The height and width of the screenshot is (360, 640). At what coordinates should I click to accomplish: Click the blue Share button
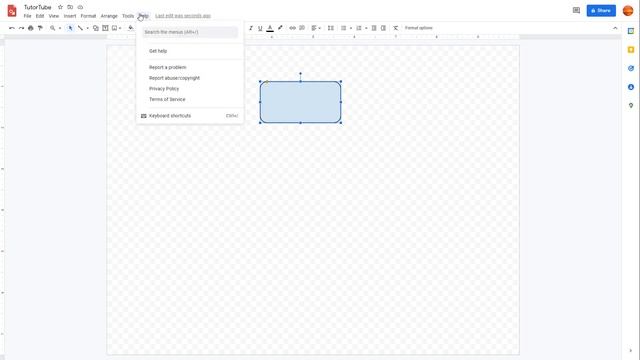(x=601, y=11)
